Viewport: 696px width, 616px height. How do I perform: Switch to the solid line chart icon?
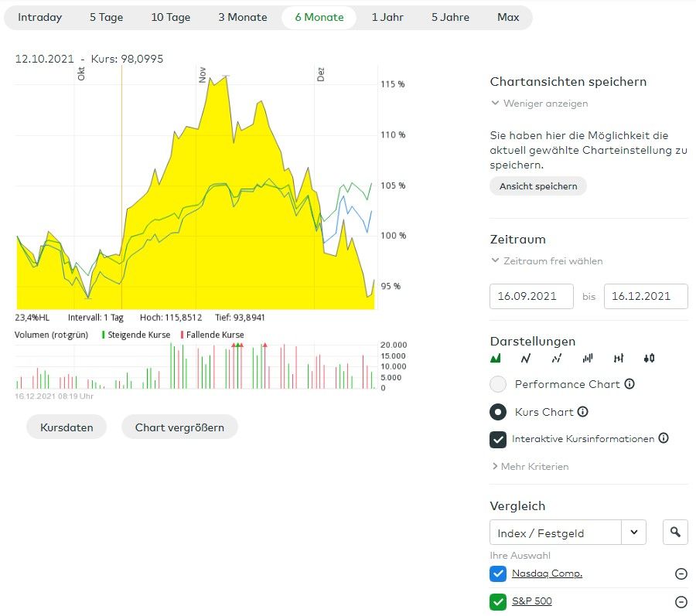(526, 358)
